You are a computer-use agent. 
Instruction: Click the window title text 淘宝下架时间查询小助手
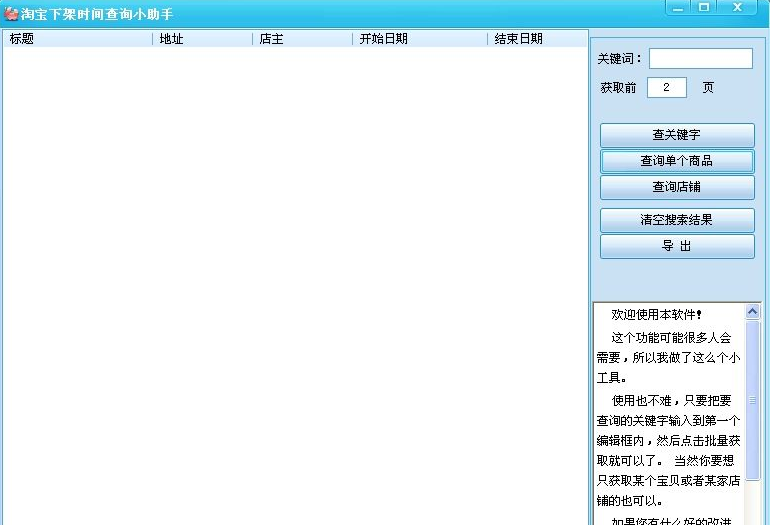[x=97, y=14]
